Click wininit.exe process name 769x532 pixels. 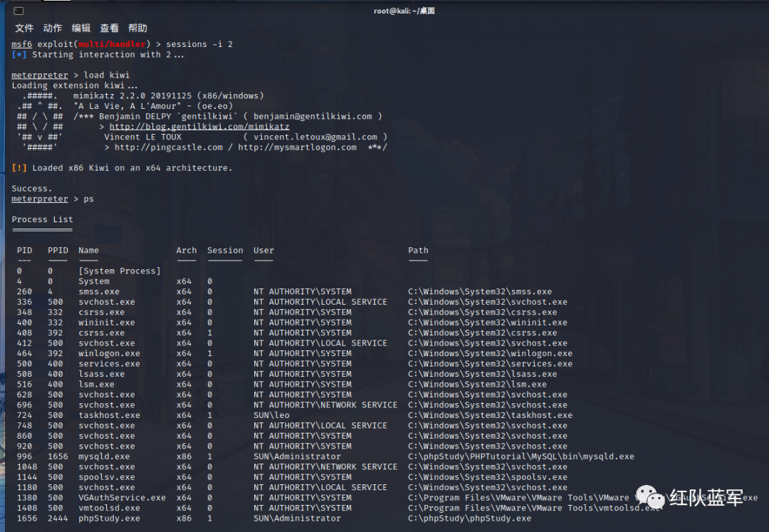pyautogui.click(x=106, y=322)
